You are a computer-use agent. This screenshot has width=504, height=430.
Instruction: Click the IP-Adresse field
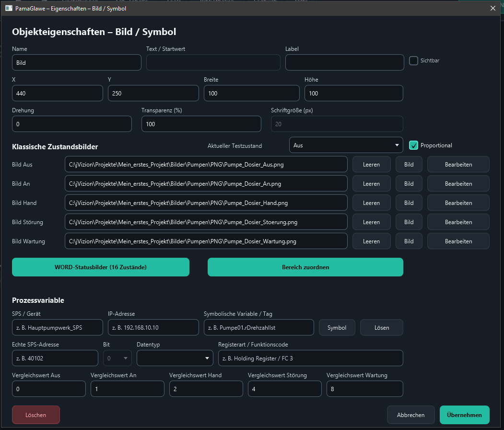pyautogui.click(x=153, y=327)
